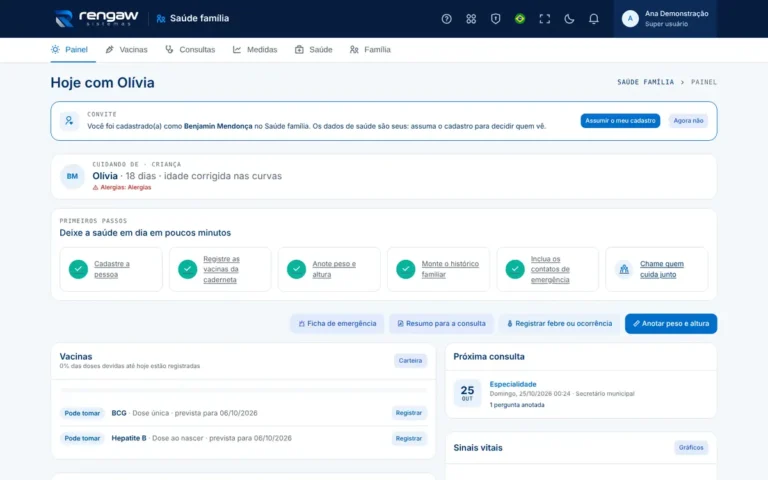
Task: Click check icon beside Cadastre a pessoa
Action: (78, 269)
